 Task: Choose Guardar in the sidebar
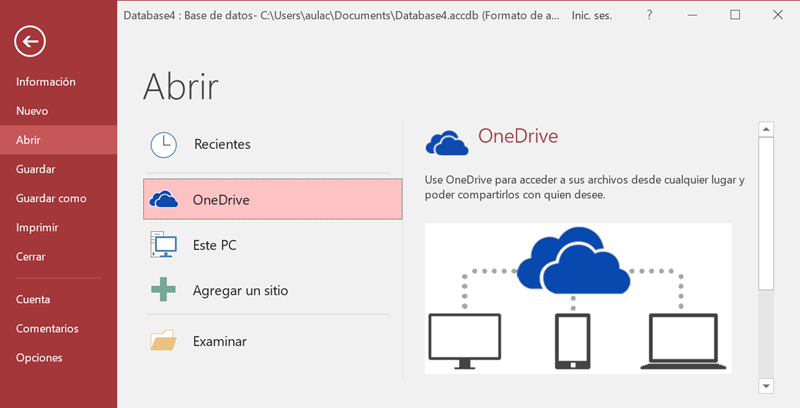(36, 169)
